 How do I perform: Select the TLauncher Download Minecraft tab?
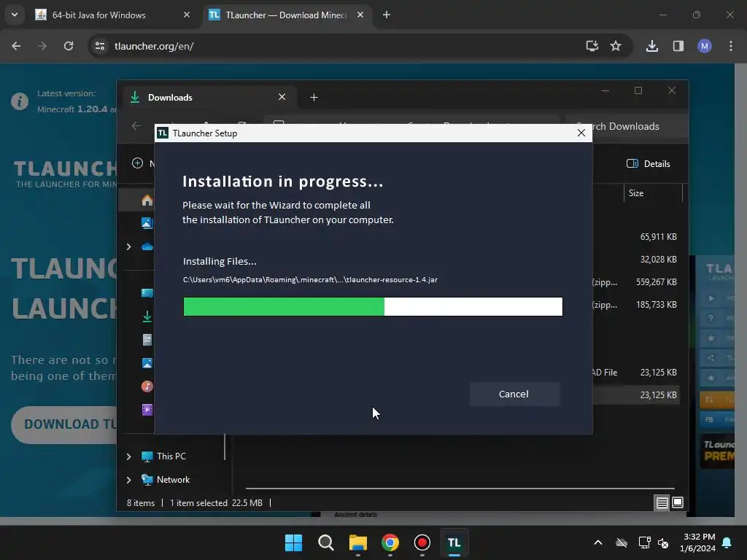(x=286, y=15)
